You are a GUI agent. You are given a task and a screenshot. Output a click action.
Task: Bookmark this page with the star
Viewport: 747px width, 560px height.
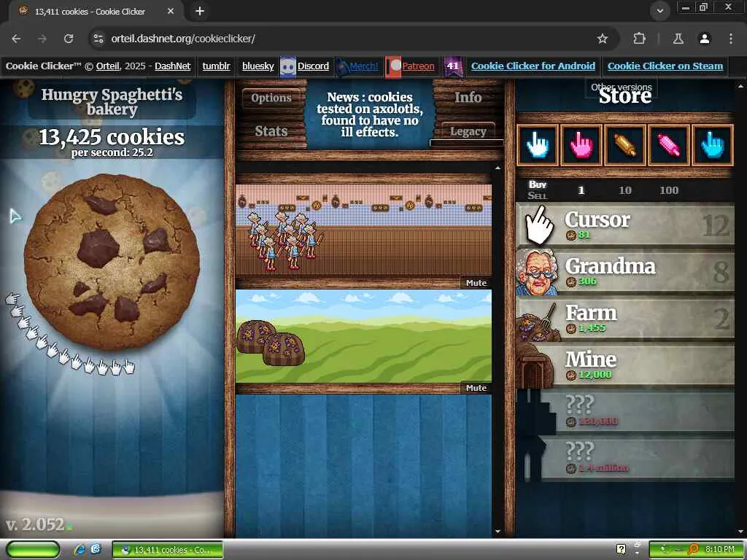coord(602,39)
